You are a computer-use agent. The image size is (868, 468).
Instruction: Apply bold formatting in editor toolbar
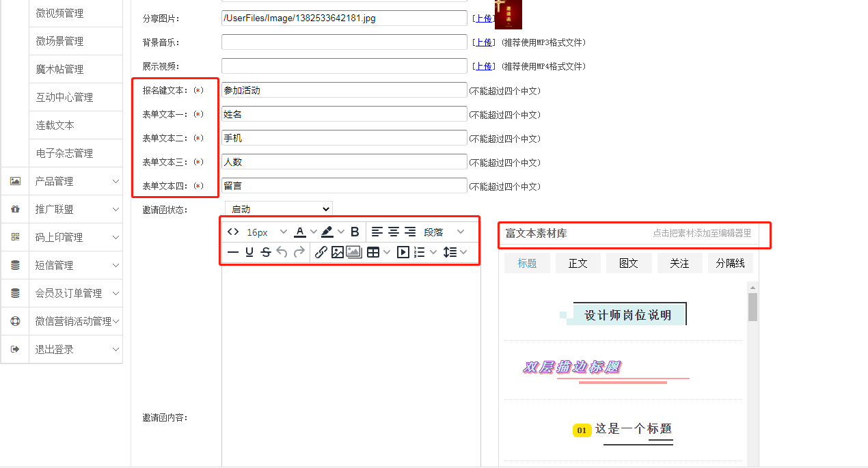coord(355,232)
